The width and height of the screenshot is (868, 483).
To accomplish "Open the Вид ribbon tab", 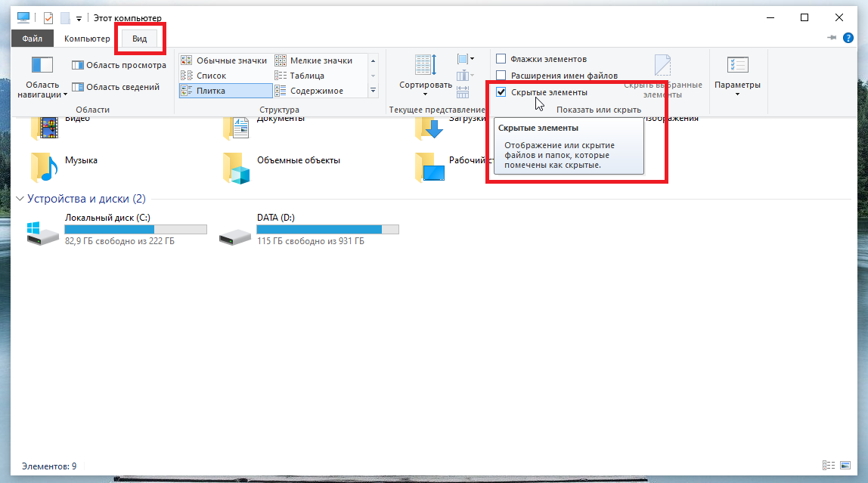I will [x=139, y=39].
